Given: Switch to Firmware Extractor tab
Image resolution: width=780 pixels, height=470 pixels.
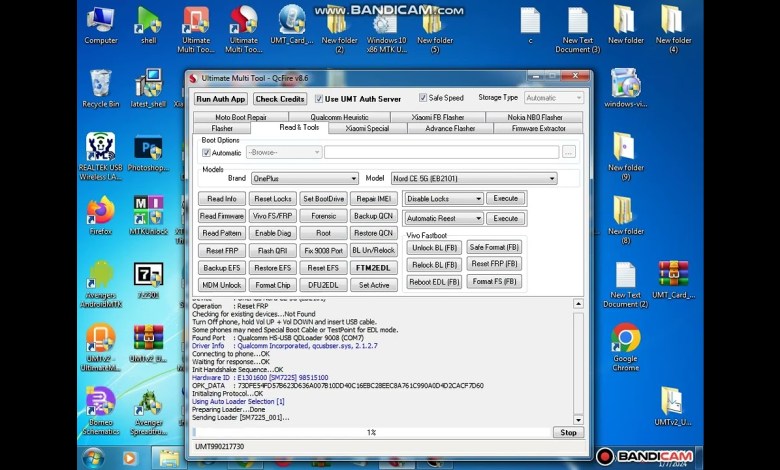Looking at the screenshot, I should point(539,128).
